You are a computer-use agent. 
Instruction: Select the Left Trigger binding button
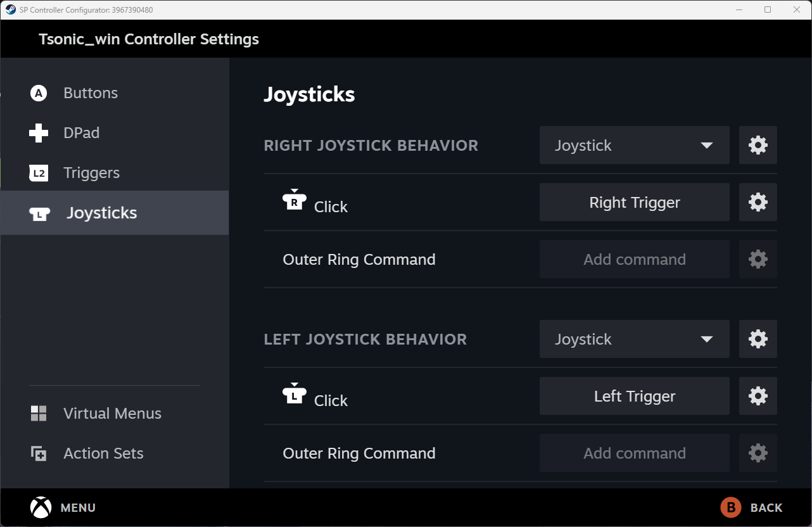tap(634, 396)
